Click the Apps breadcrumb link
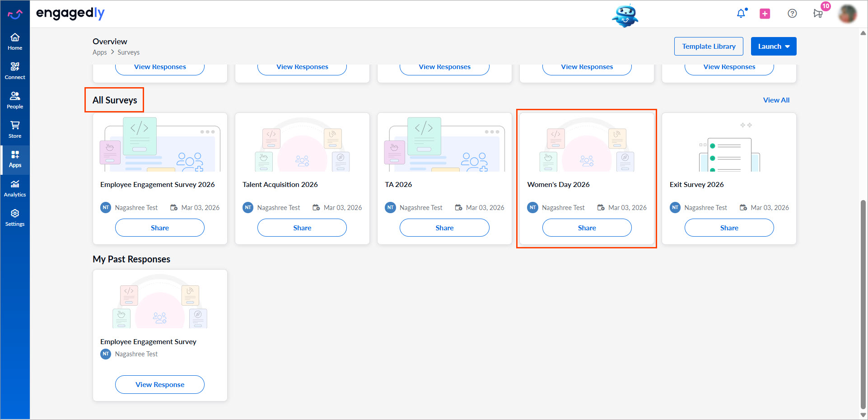 (100, 52)
